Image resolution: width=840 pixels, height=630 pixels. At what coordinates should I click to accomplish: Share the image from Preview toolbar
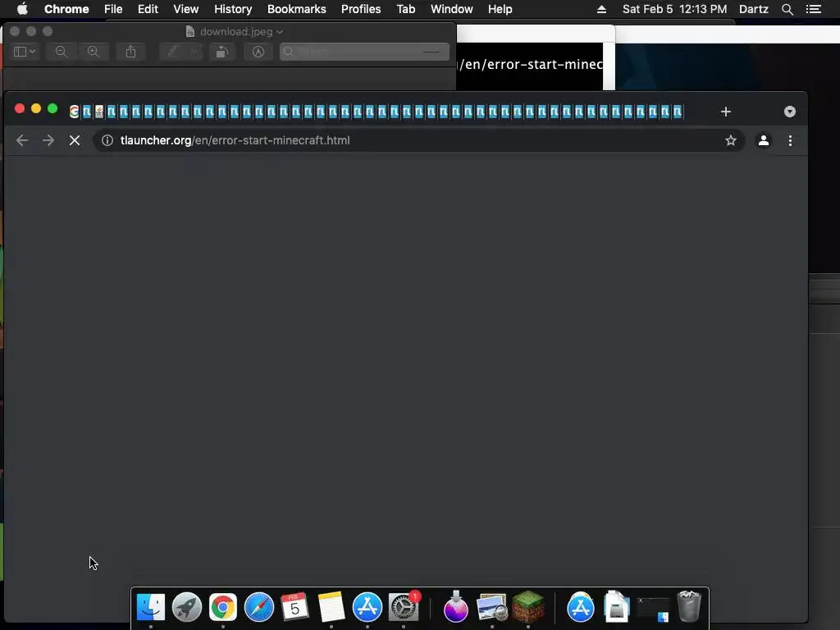(130, 52)
